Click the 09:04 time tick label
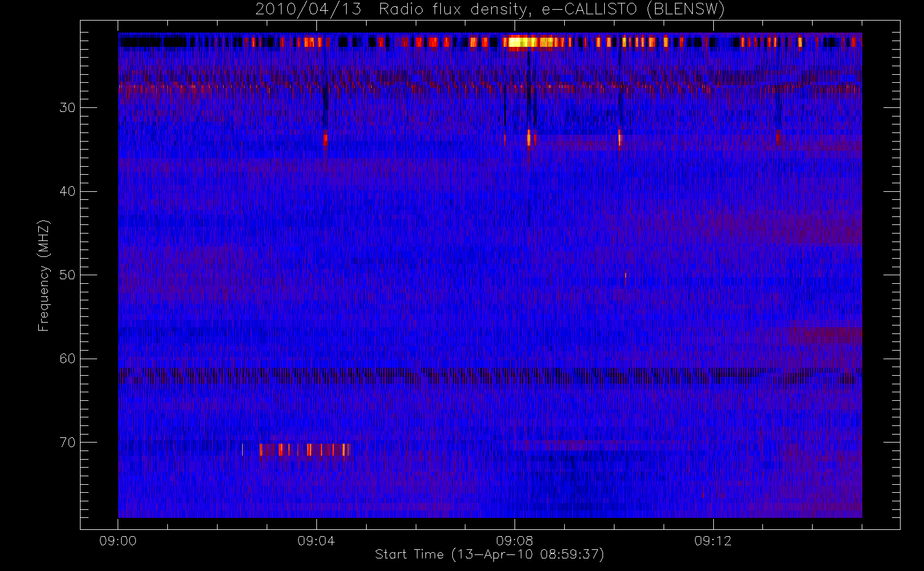Screen dimensions: 924x571 coord(316,541)
